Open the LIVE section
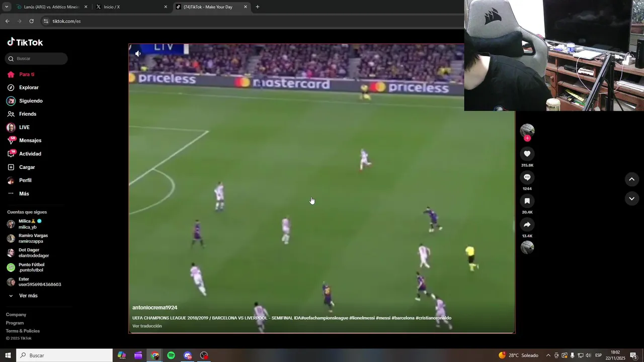644x362 pixels. 18,127
